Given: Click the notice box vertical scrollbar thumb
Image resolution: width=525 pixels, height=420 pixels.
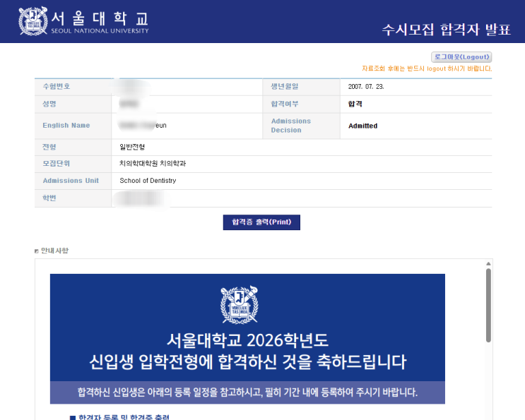Looking at the screenshot, I should (488, 305).
